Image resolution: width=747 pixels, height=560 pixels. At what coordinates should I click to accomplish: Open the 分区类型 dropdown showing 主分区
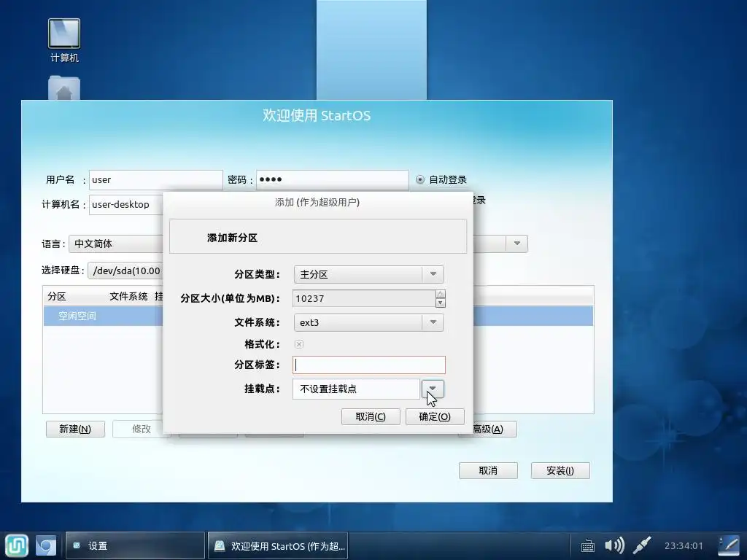tap(368, 274)
